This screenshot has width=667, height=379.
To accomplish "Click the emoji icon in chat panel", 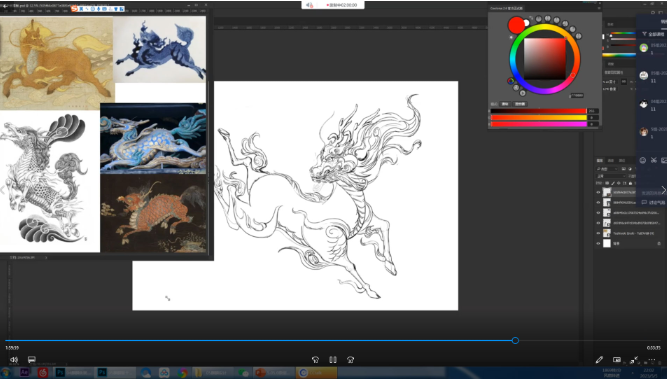I will (x=643, y=160).
